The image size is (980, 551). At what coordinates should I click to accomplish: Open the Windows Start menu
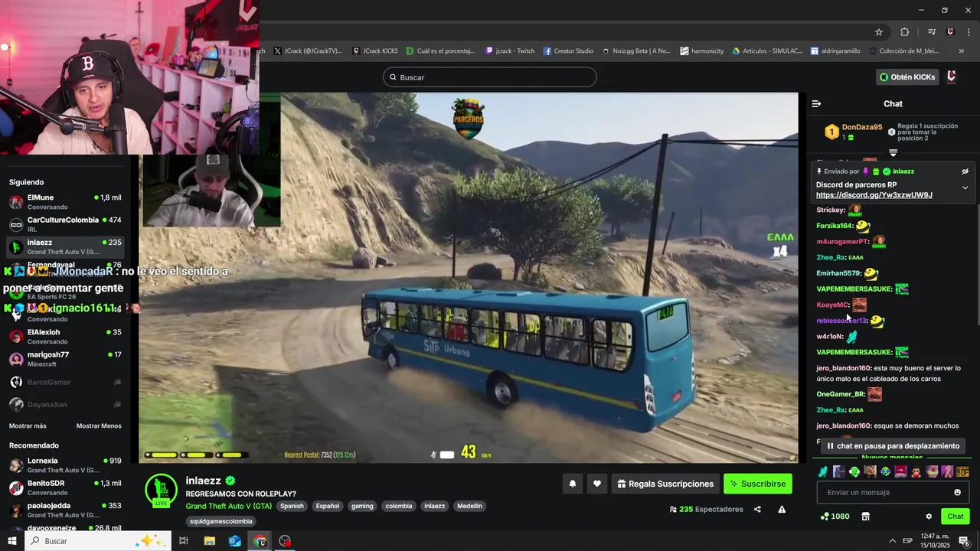pos(11,541)
